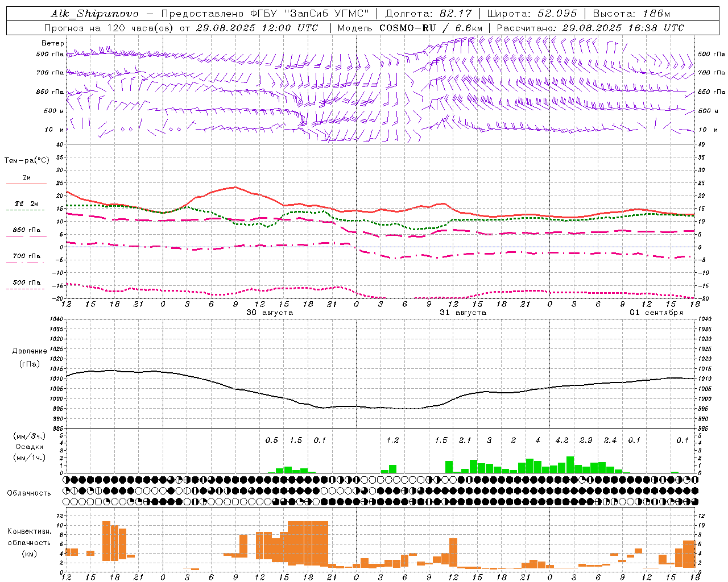Screen dimensions: 728x582
Task: Click the 'Ветер' wind panel label
Action: tap(52, 43)
